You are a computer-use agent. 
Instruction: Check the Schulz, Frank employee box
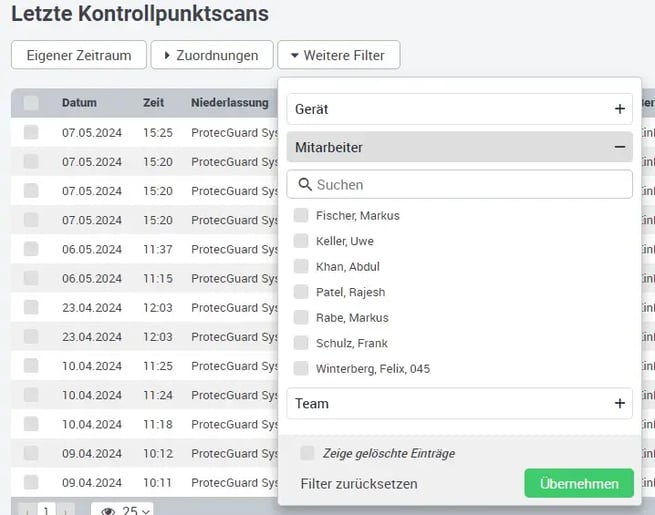pos(301,343)
